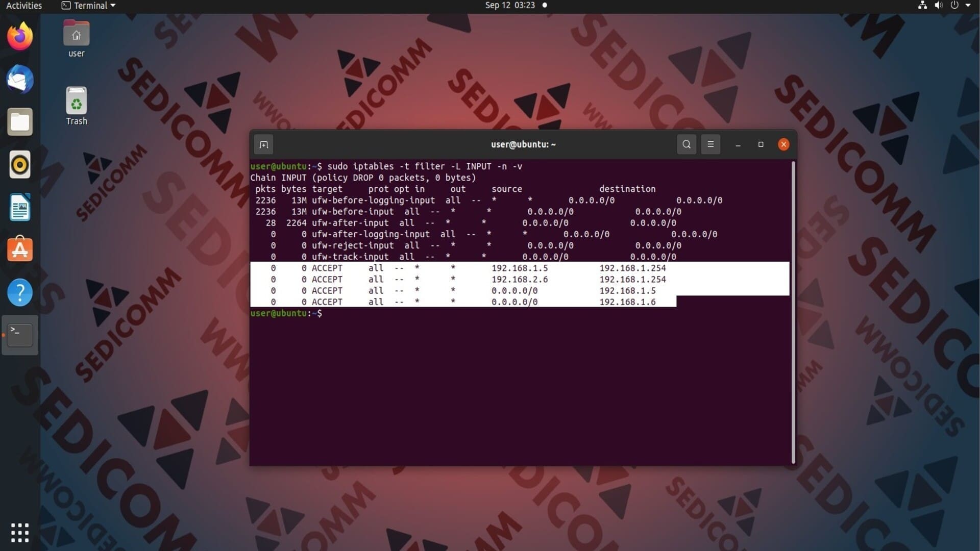Viewport: 980px width, 551px height.
Task: Click source address 192.168.1.5
Action: 520,268
